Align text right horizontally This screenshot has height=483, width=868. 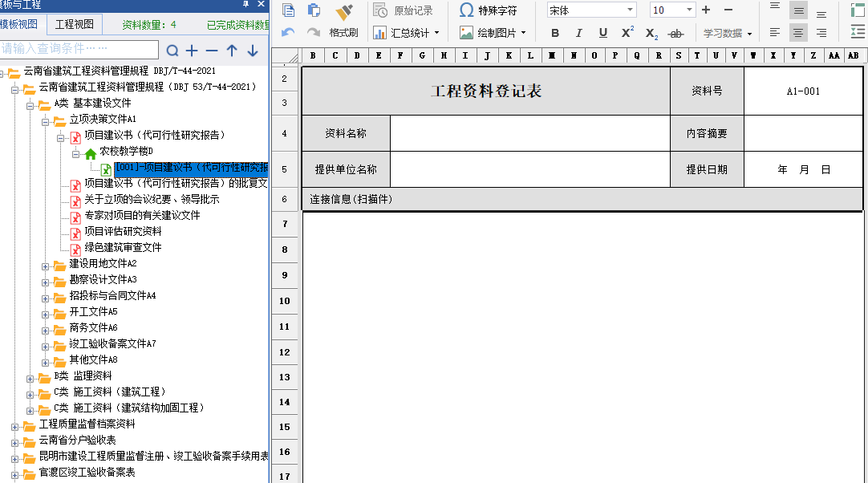(821, 33)
